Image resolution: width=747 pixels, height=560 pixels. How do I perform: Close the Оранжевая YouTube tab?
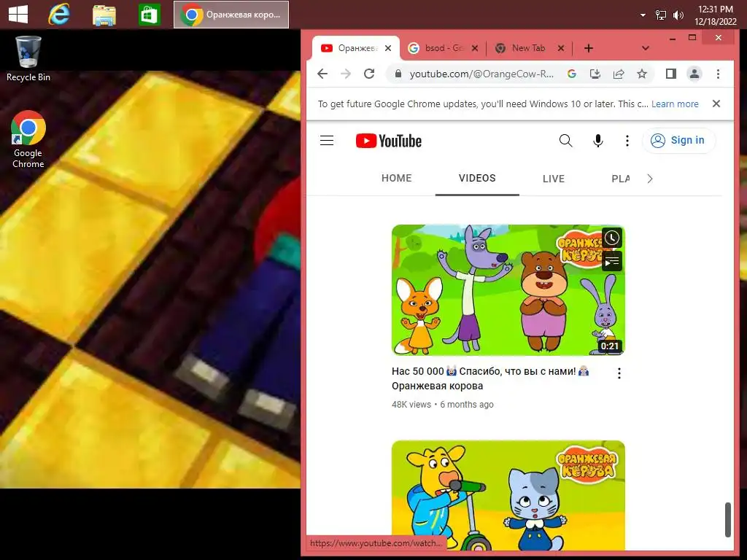388,48
